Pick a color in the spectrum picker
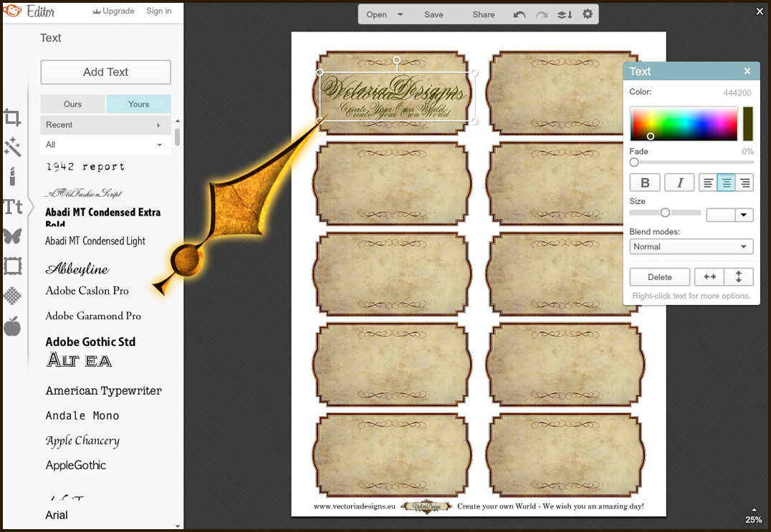The width and height of the screenshot is (771, 532). click(x=684, y=124)
